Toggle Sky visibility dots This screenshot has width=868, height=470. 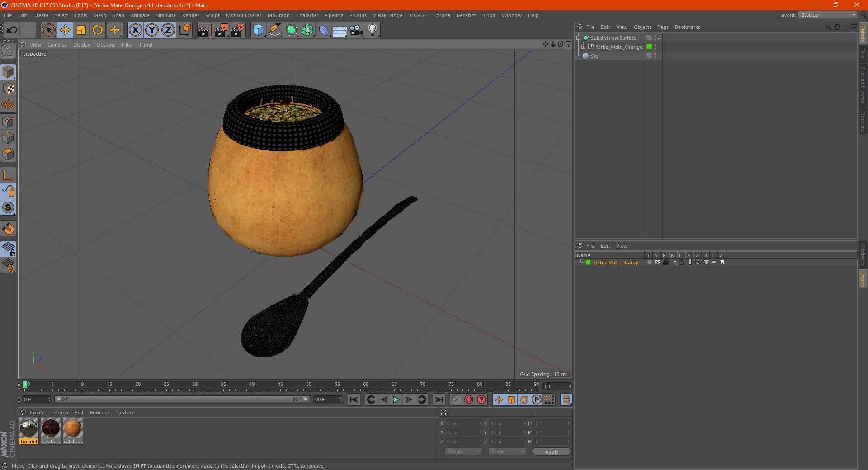click(655, 56)
